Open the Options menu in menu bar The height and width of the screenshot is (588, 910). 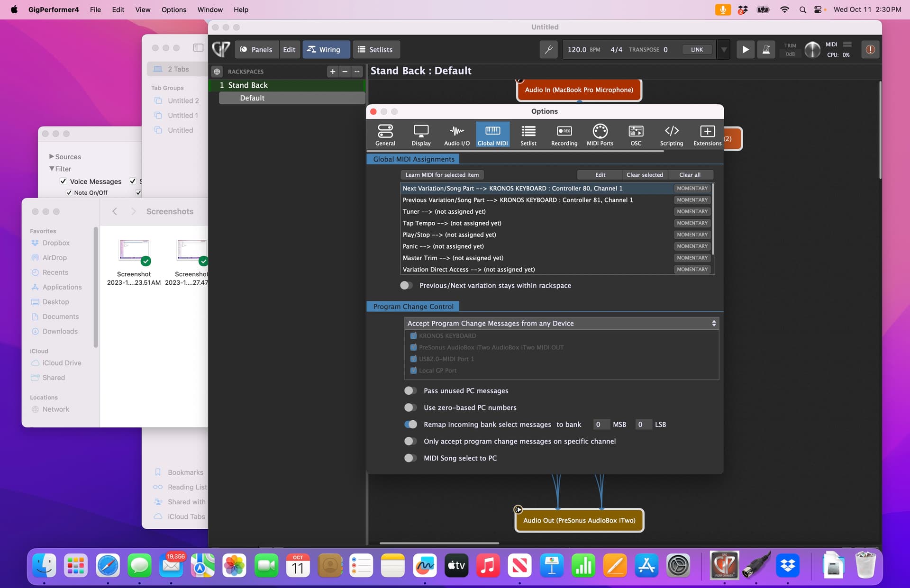(173, 9)
